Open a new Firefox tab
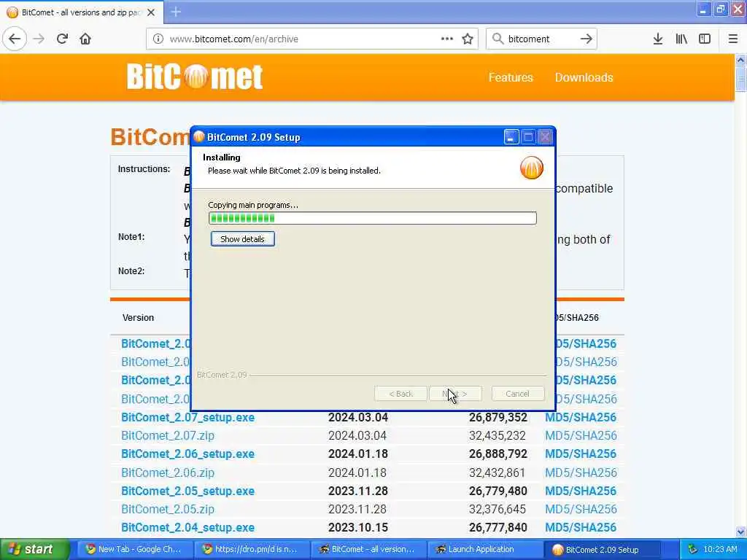 [176, 12]
